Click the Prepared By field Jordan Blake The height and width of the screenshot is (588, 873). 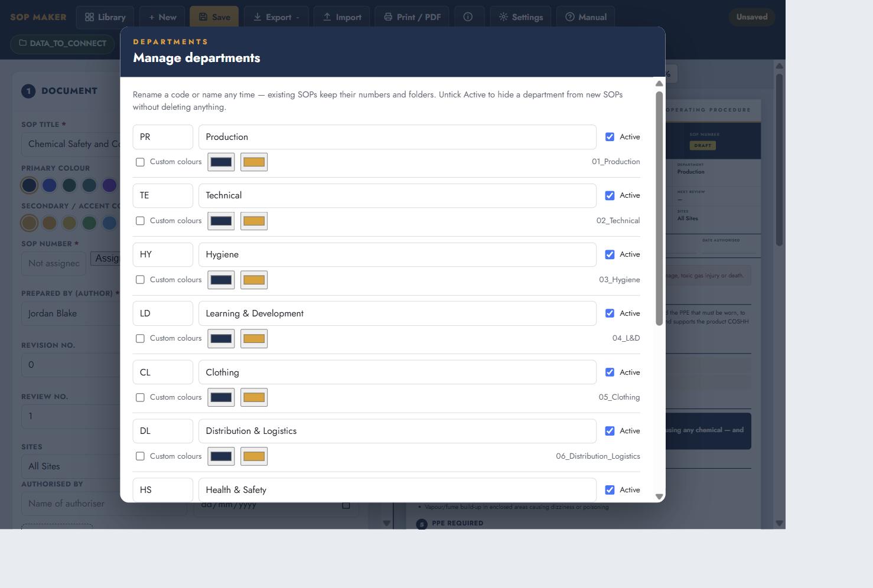click(x=71, y=313)
